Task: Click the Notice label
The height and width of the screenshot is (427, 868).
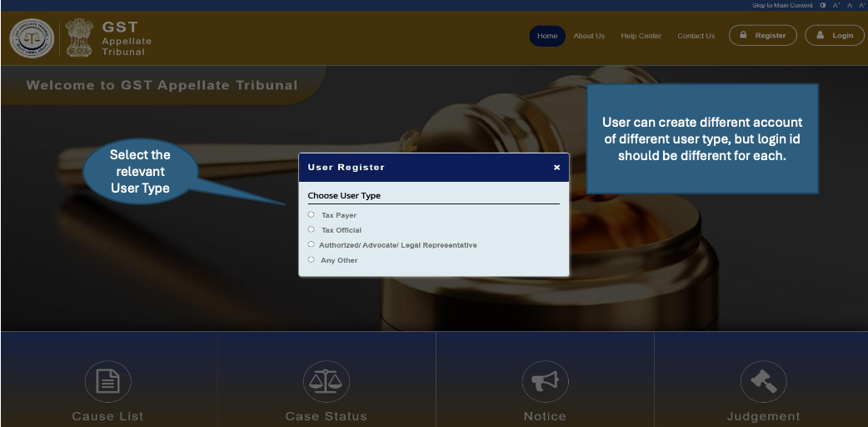Action: [546, 416]
